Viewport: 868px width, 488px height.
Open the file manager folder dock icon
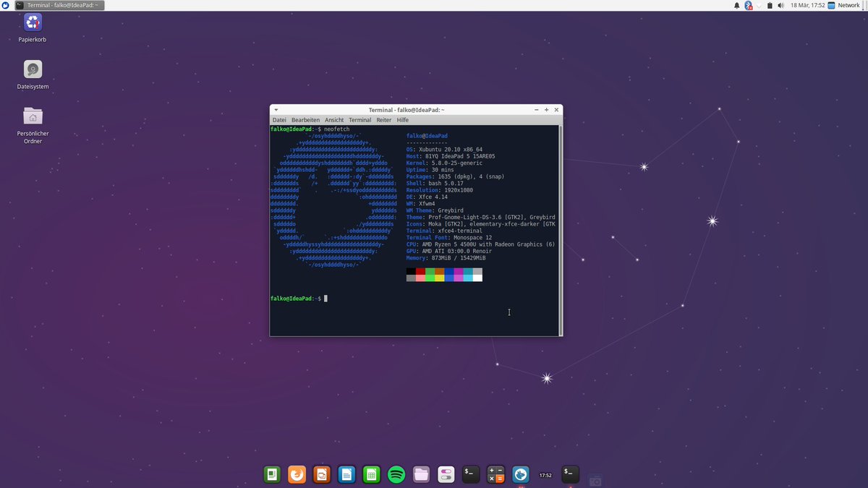(421, 474)
